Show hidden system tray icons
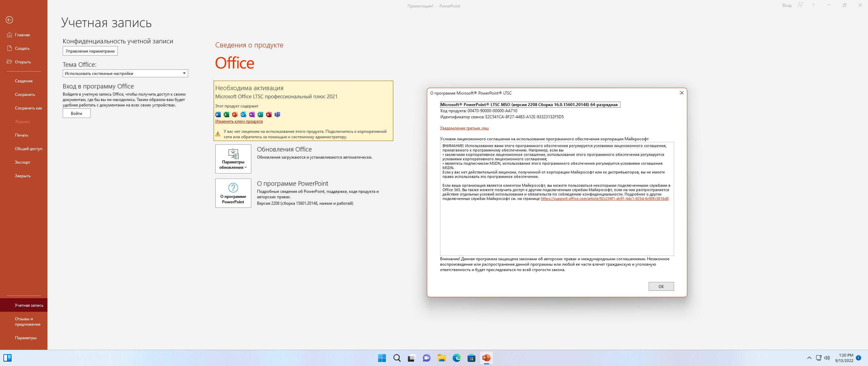Screen dimensions: 868x366 point(809,358)
